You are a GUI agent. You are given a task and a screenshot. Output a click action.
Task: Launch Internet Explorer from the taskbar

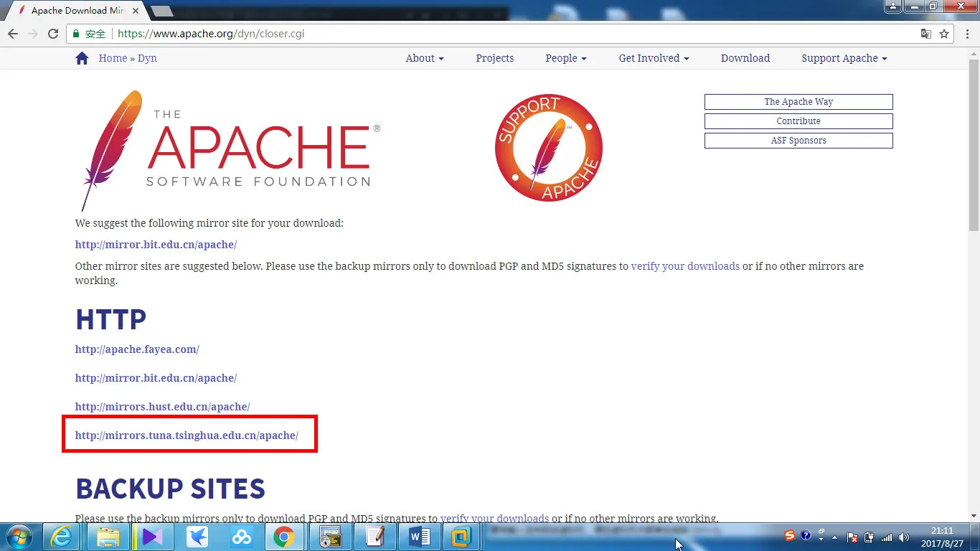[x=62, y=537]
